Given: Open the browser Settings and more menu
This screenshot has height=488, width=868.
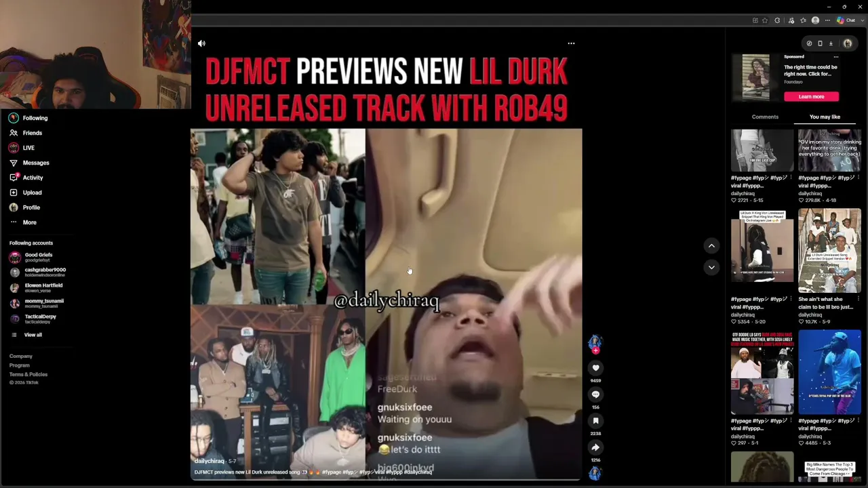Looking at the screenshot, I should click(x=827, y=20).
